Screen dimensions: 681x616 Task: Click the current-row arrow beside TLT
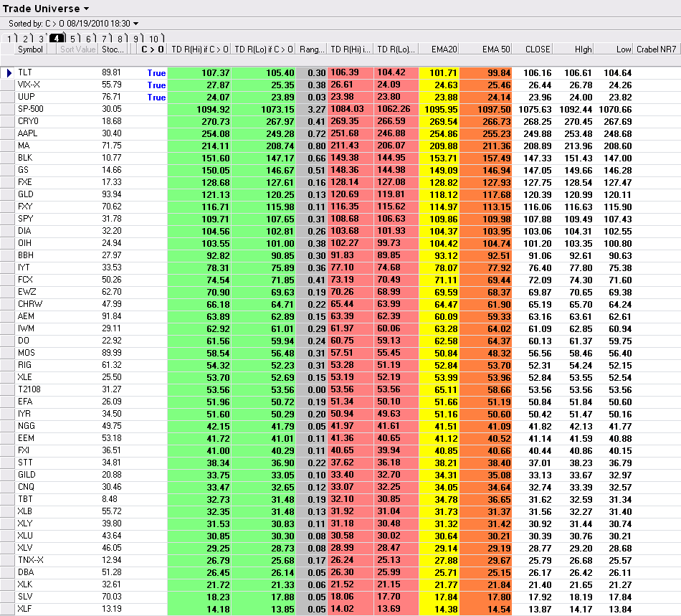tap(8, 73)
